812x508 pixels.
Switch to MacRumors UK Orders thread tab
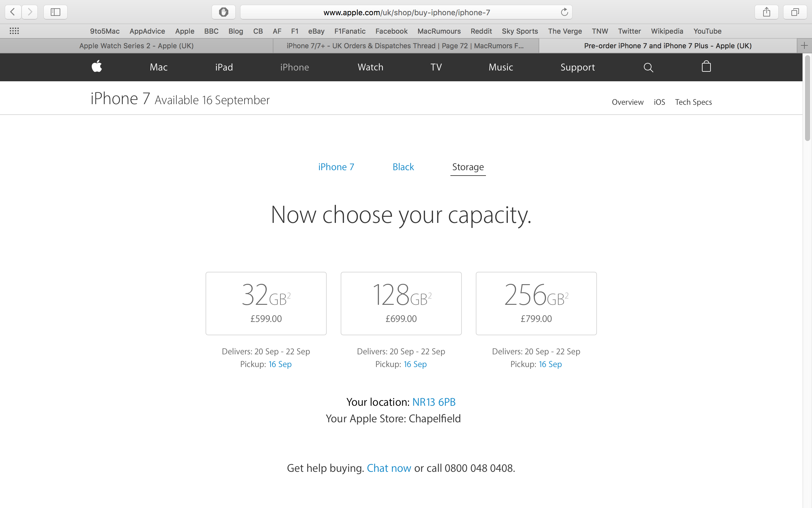[406, 46]
